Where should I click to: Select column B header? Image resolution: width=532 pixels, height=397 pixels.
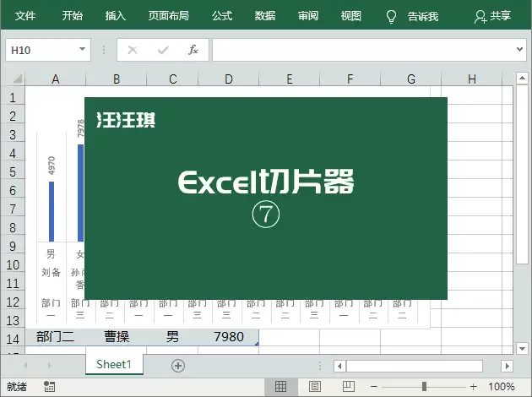coord(117,79)
